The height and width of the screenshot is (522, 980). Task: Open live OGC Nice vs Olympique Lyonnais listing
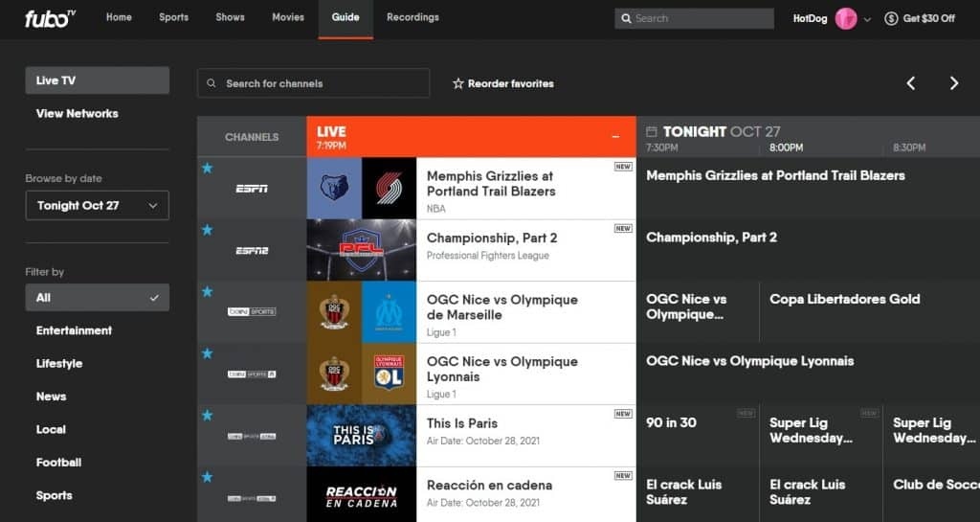(x=526, y=374)
